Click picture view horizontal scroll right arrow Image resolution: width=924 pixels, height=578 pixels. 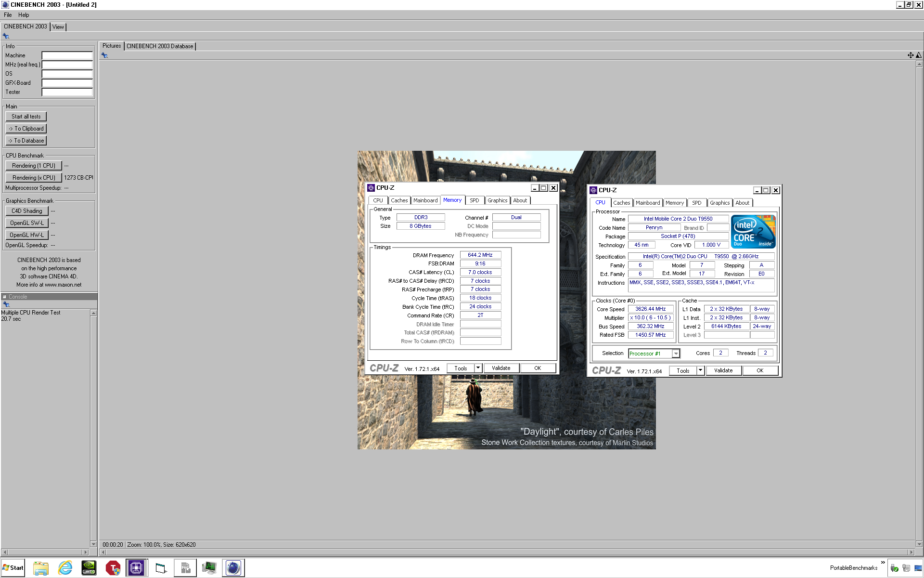click(x=911, y=552)
